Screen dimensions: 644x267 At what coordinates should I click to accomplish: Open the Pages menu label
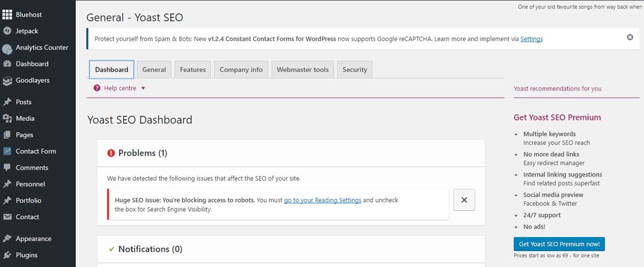(24, 135)
